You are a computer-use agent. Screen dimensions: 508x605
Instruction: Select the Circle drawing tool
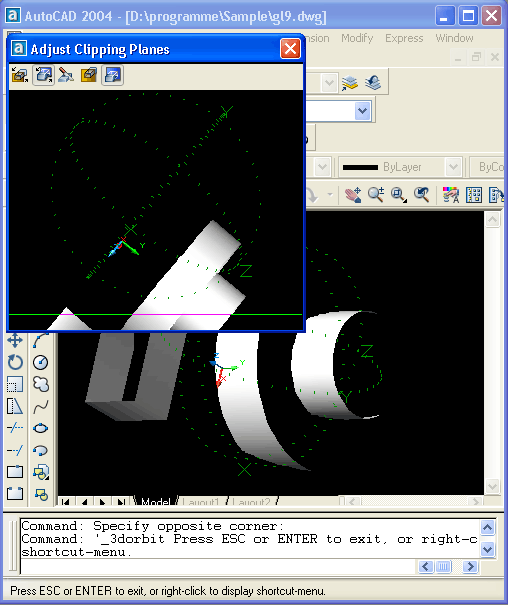pyautogui.click(x=41, y=362)
